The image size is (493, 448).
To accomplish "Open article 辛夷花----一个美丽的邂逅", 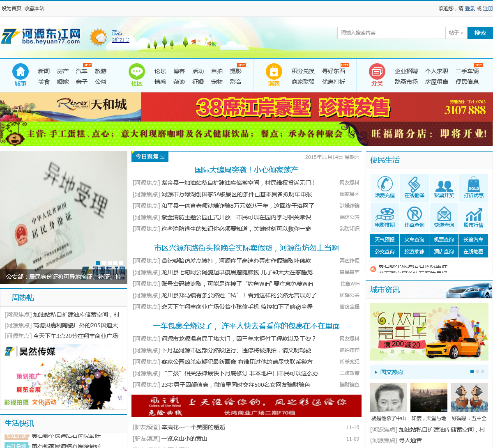I will [x=193, y=427].
